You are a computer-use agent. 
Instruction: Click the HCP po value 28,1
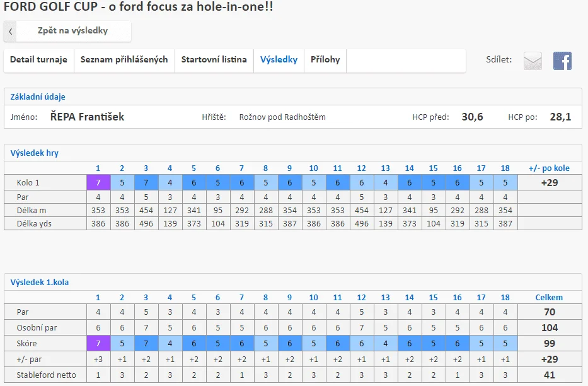pos(560,117)
